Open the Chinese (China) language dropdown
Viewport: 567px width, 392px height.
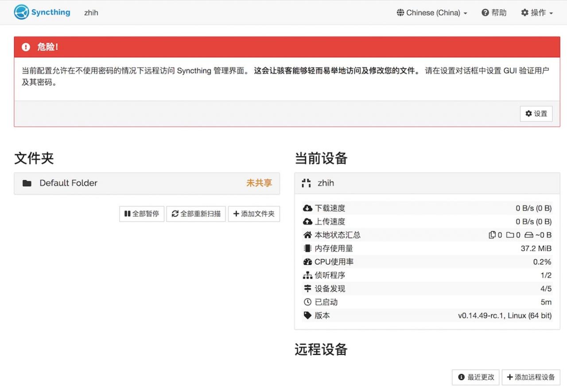[x=432, y=13]
